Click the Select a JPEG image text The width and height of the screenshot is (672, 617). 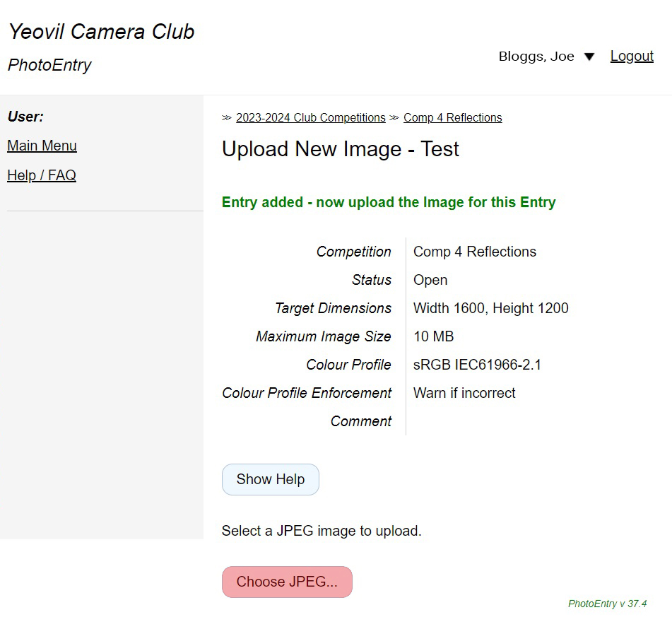322,531
